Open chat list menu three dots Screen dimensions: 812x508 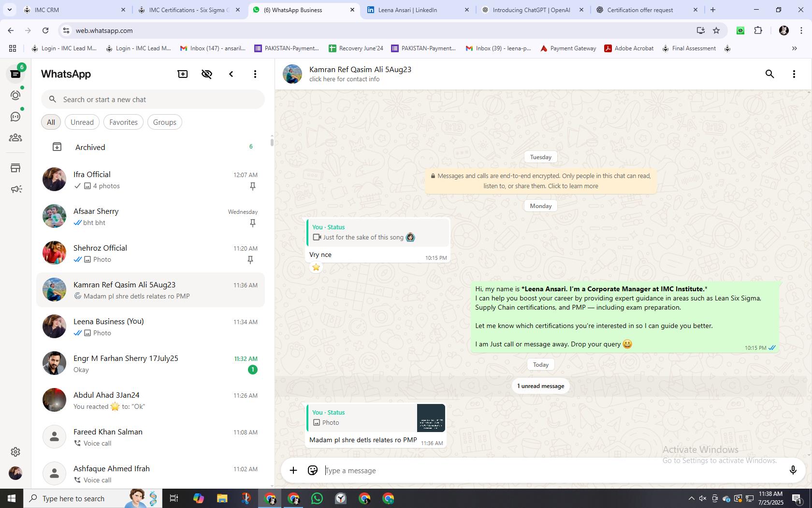tap(255, 74)
